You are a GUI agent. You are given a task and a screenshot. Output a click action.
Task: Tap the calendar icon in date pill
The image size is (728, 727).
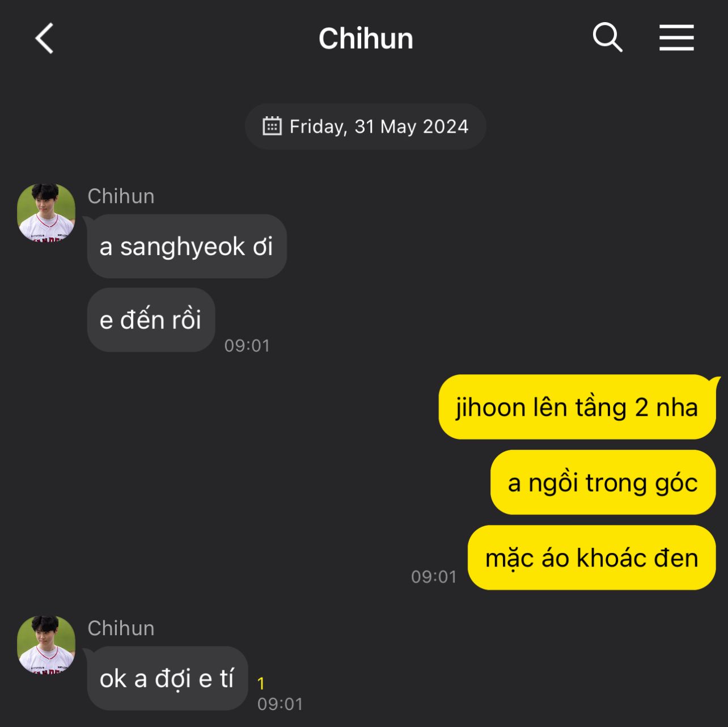(272, 126)
